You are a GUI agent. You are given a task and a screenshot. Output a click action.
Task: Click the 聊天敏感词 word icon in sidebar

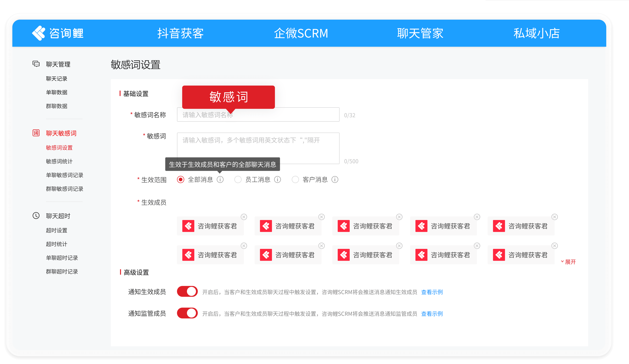[36, 133]
